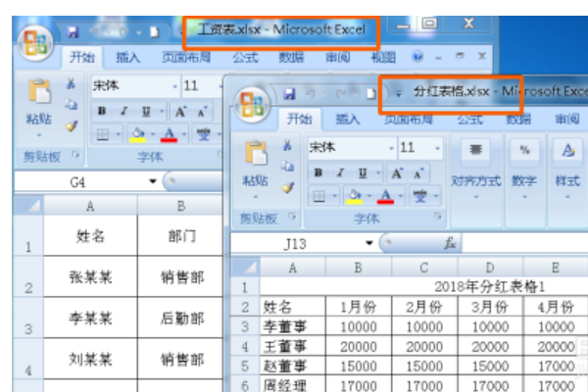
Task: Click Borders icon in 工资表 window
Action: coord(103,134)
